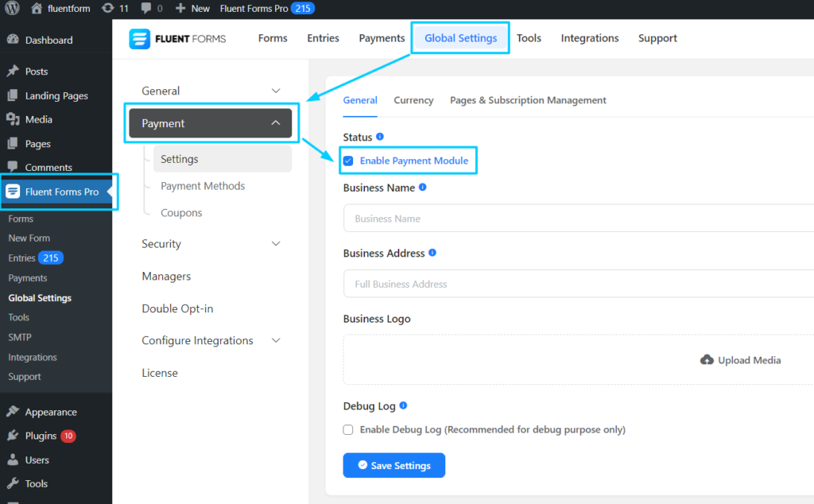Click the Tools wrench icon in sidebar
Image resolution: width=814 pixels, height=504 pixels.
[13, 483]
